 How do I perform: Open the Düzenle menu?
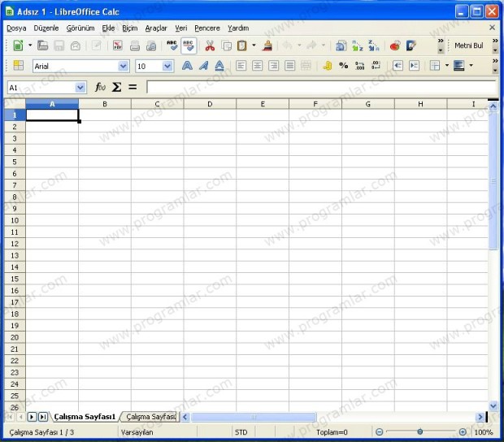click(x=46, y=28)
